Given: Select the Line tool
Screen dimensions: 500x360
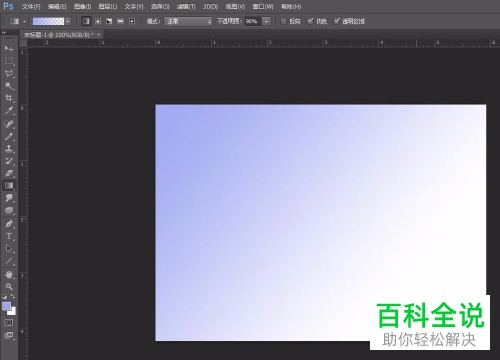Looking at the screenshot, I should click(9, 261).
